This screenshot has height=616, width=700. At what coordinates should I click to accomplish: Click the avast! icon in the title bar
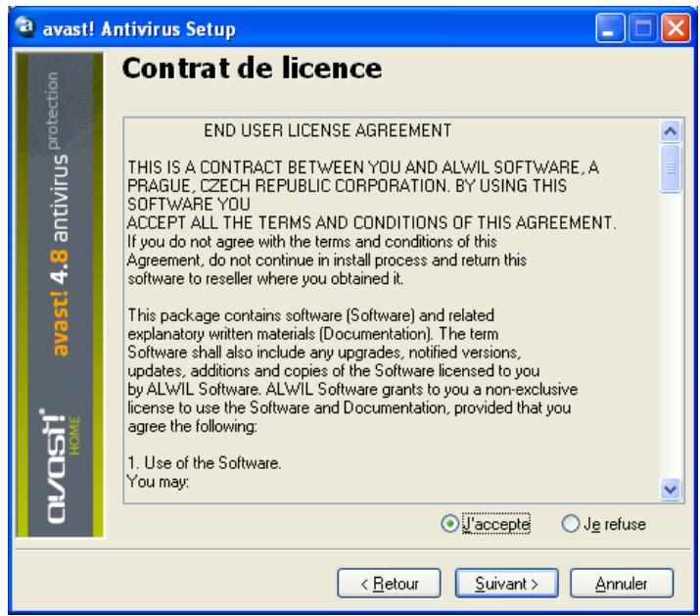click(x=25, y=27)
